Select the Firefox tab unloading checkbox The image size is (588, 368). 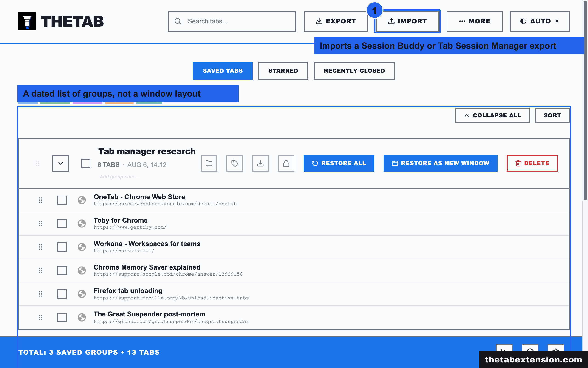[x=62, y=294]
